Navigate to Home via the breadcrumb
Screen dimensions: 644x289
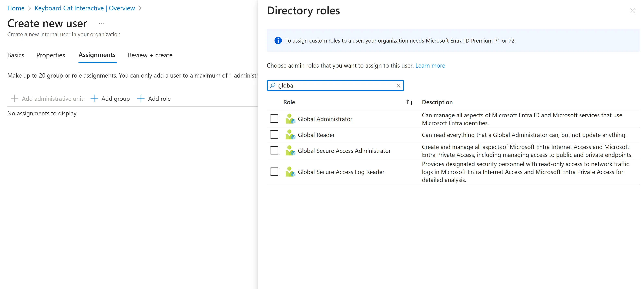click(16, 8)
